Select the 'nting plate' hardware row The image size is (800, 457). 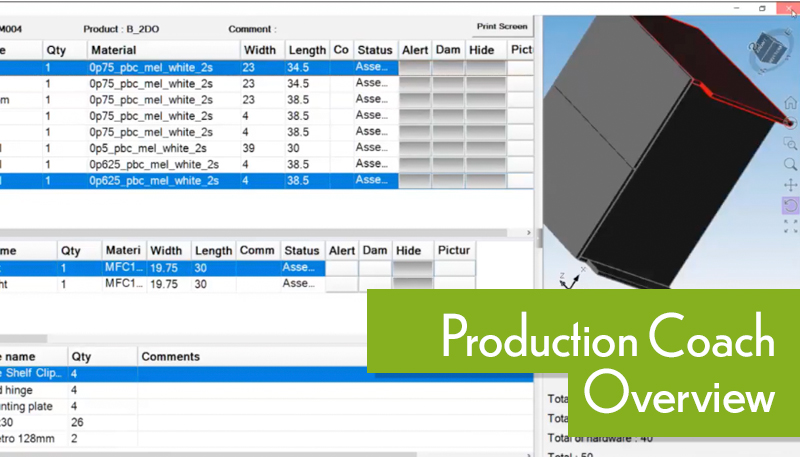tap(184, 407)
